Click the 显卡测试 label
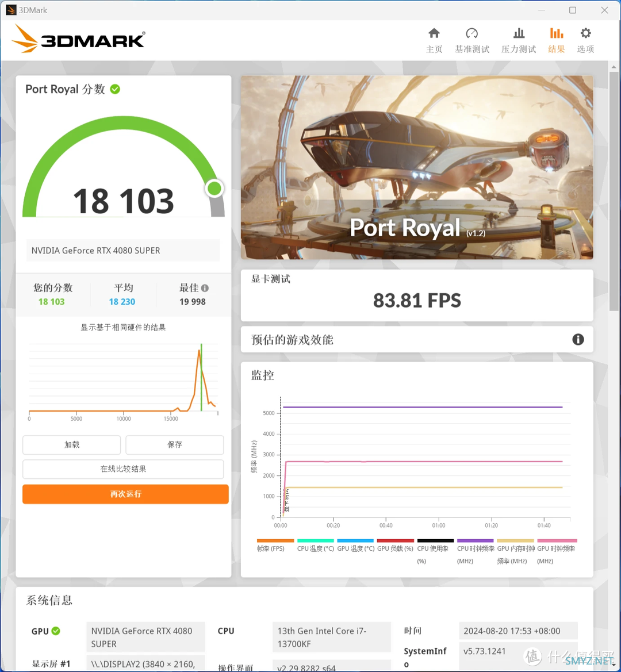 point(270,279)
